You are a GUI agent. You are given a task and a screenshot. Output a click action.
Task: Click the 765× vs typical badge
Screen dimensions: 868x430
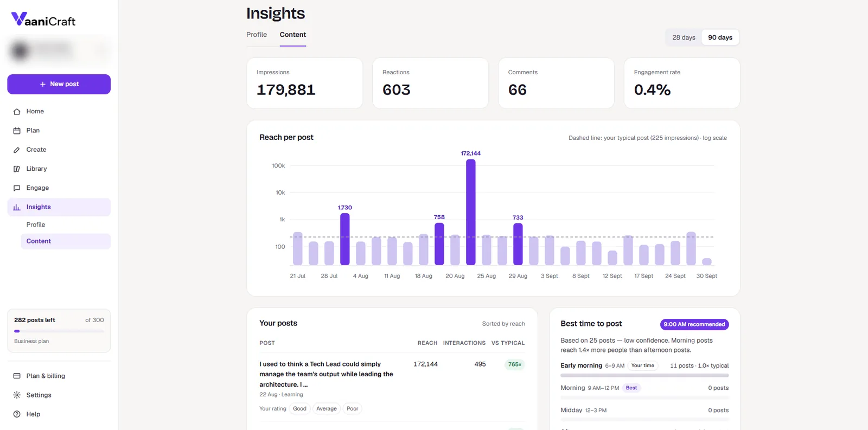click(x=515, y=364)
